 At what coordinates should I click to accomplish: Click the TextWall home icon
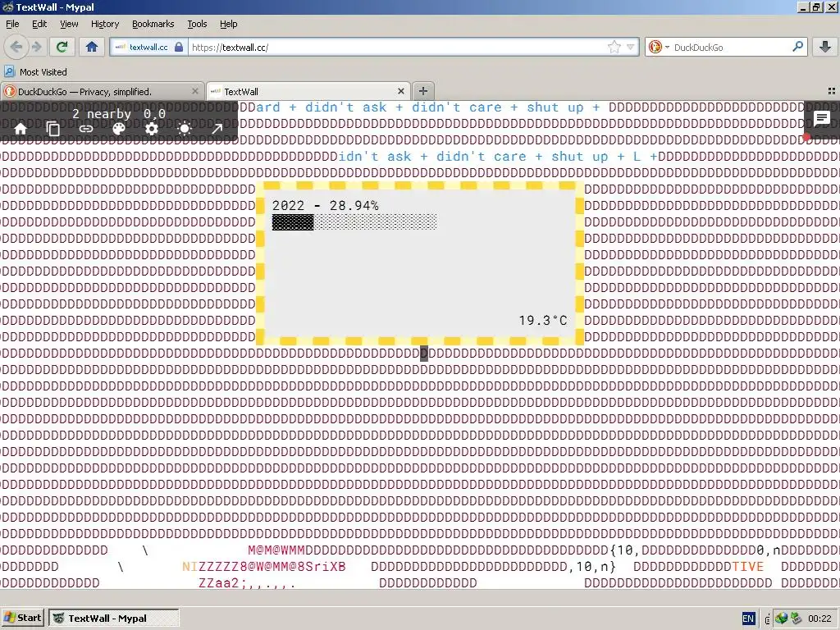[x=21, y=129]
